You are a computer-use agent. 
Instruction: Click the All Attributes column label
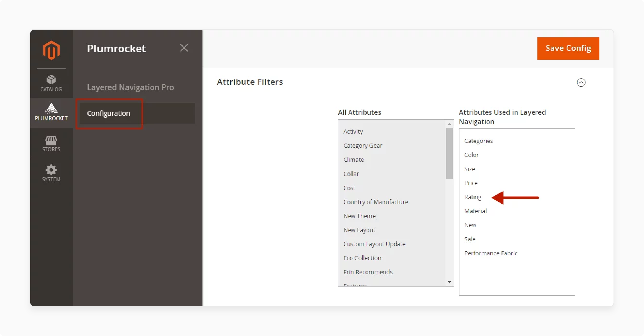pos(359,112)
